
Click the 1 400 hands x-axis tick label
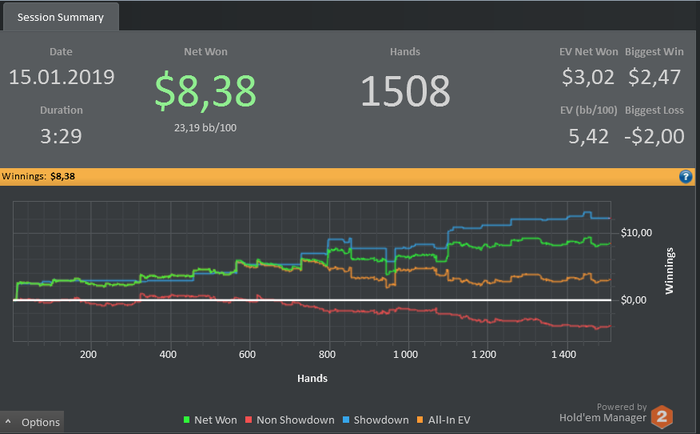(564, 355)
